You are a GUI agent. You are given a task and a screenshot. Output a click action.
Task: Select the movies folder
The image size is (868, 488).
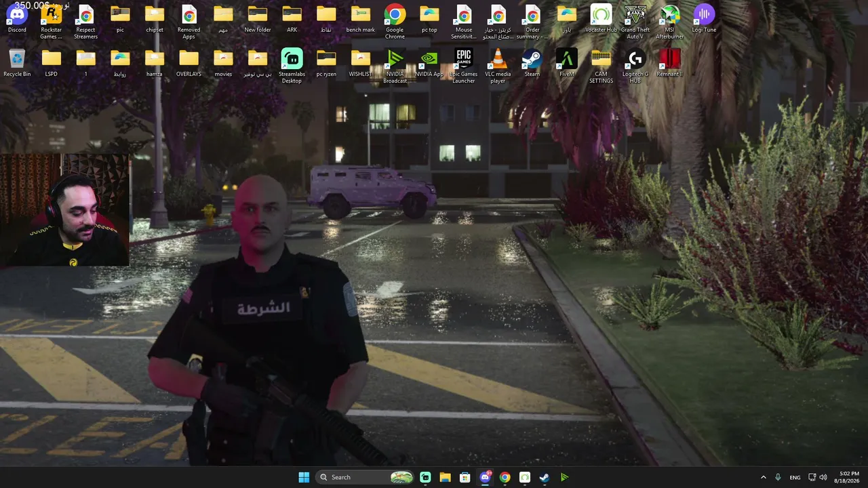[x=223, y=63]
